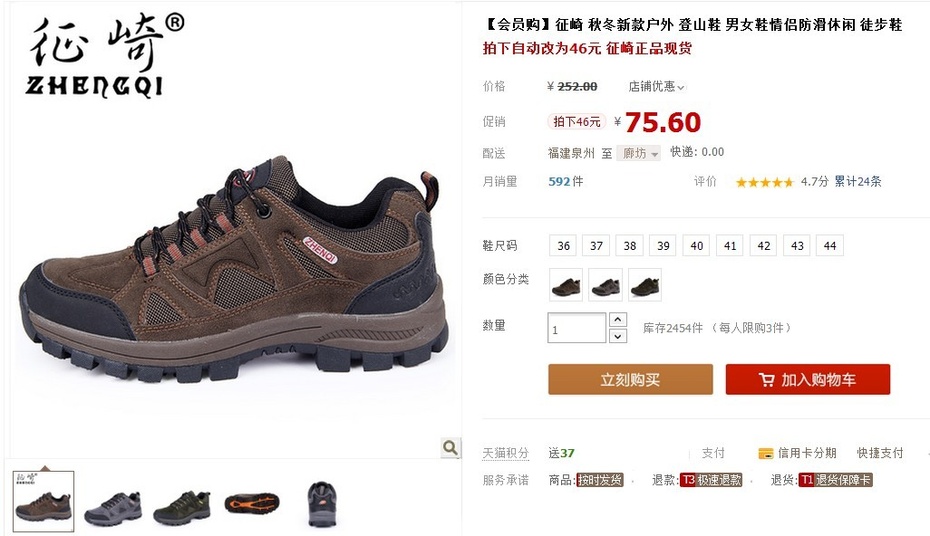Choose the first brown shoe color swatch
The image size is (930, 536).
tap(566, 285)
